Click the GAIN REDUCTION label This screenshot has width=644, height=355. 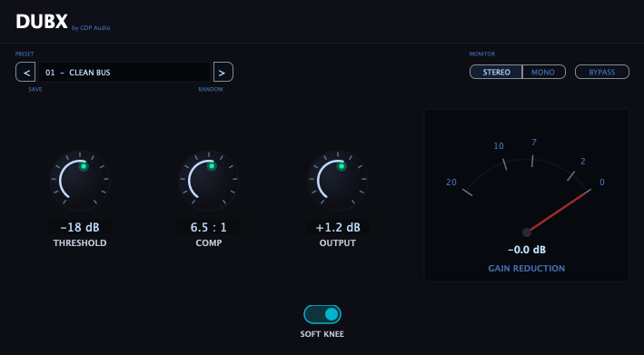pyautogui.click(x=527, y=269)
